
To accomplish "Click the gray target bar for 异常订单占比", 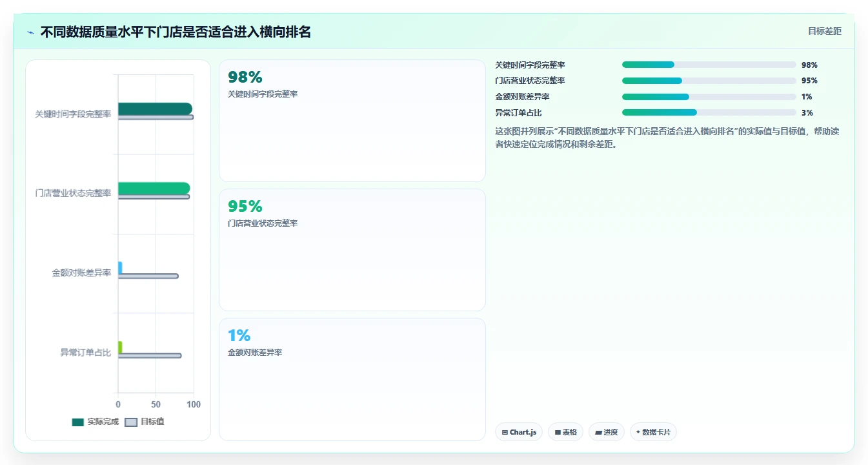I will point(150,355).
